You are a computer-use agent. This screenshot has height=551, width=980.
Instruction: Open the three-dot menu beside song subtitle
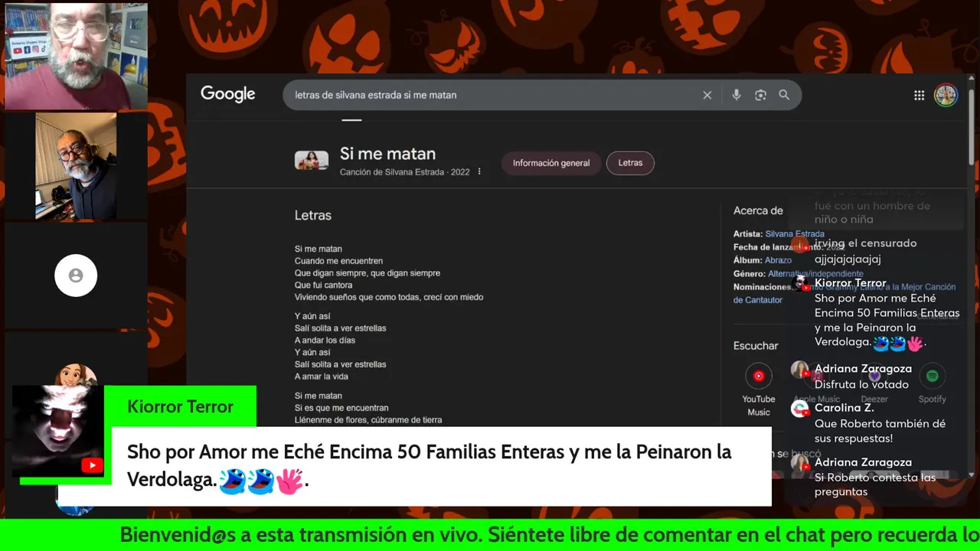point(479,171)
